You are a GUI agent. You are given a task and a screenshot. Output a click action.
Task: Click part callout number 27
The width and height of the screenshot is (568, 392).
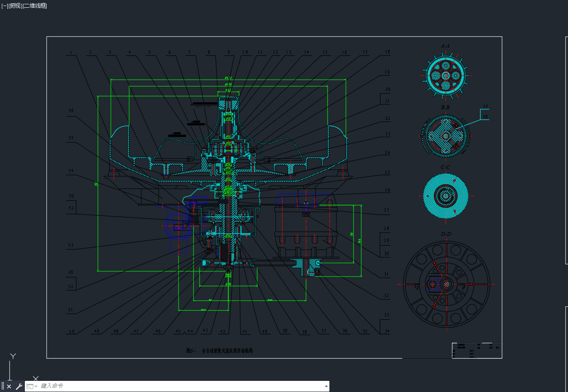(387, 210)
